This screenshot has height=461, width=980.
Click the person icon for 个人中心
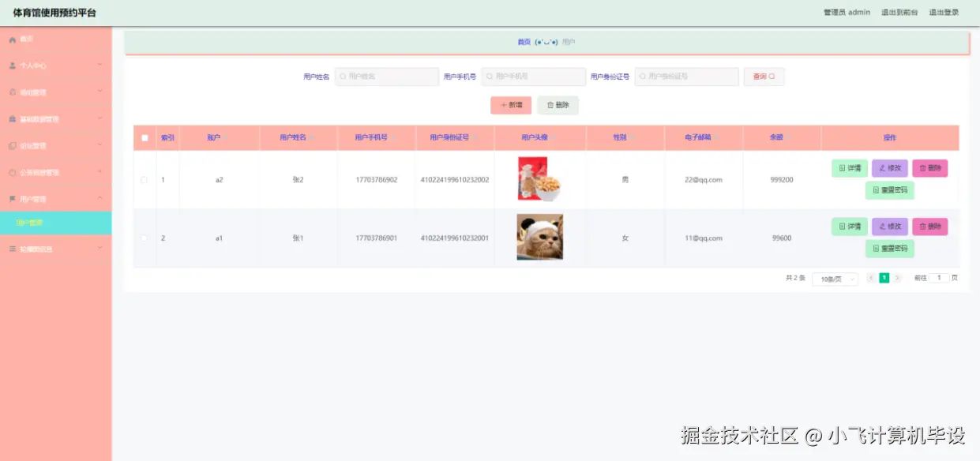tap(12, 66)
